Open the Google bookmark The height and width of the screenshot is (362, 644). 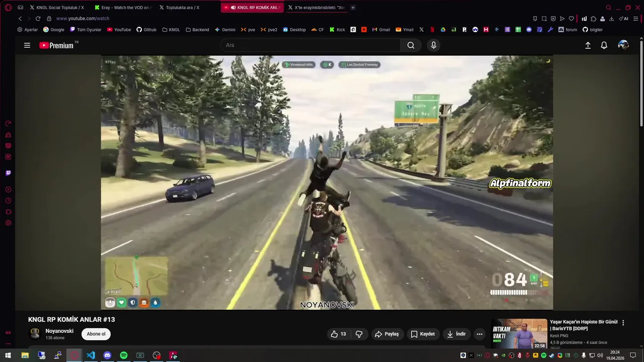(54, 30)
